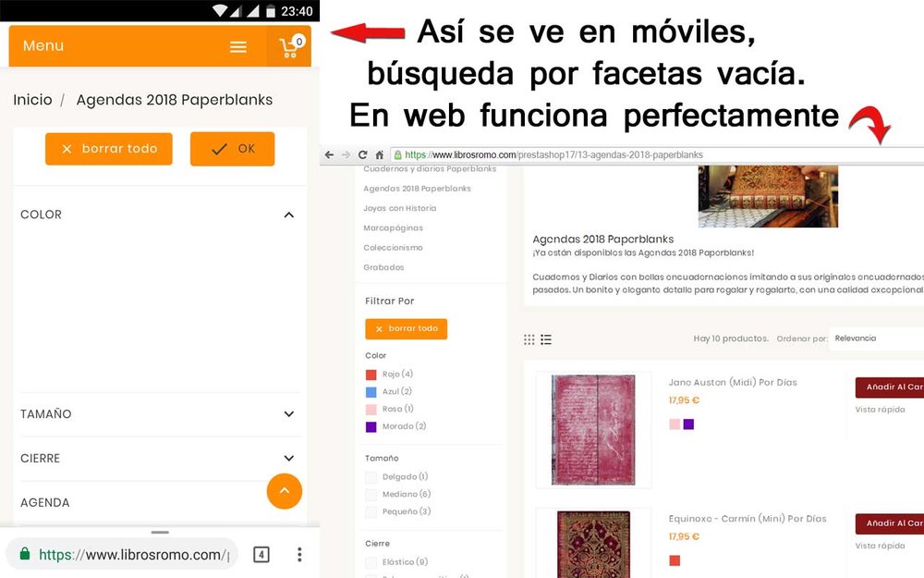Image resolution: width=924 pixels, height=578 pixels.
Task: Click the scroll-to-top orange arrow icon
Action: tap(285, 491)
